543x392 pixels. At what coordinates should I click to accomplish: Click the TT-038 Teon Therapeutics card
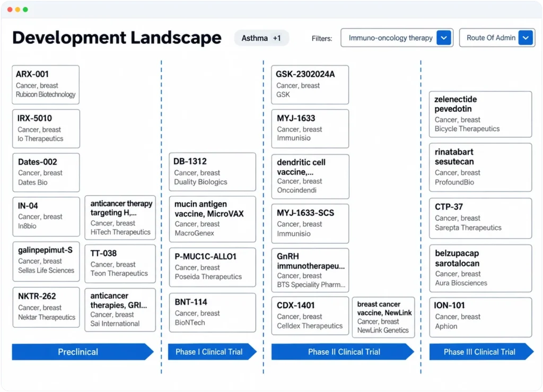coord(120,264)
